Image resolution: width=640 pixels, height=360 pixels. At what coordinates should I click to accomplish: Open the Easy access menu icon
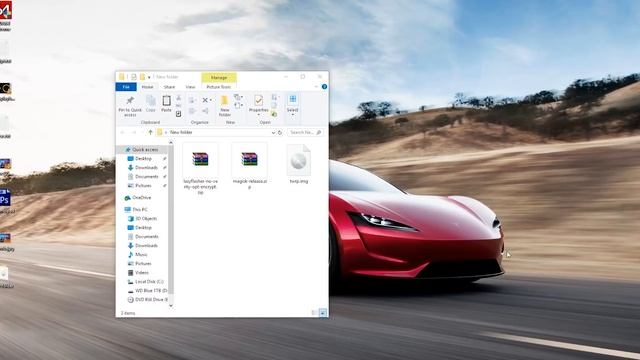238,106
